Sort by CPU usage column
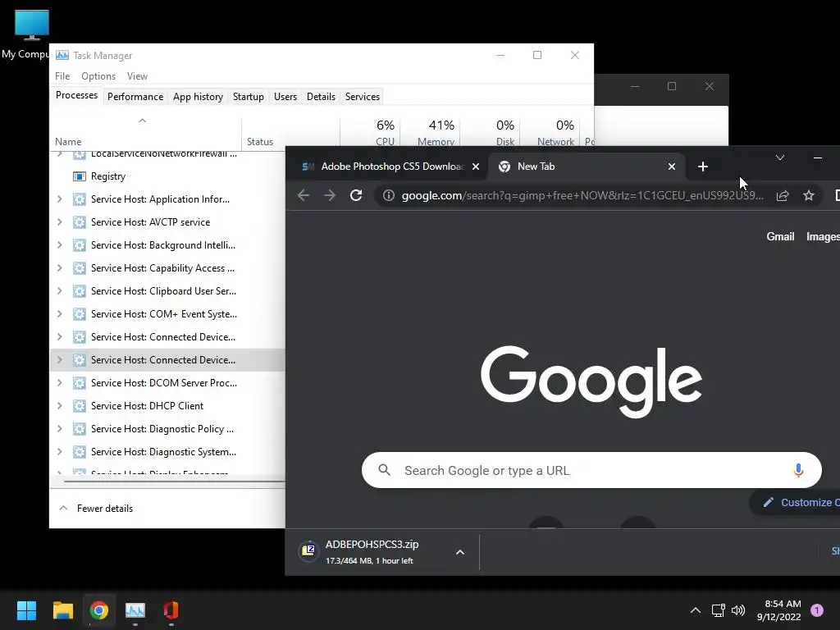 371,132
